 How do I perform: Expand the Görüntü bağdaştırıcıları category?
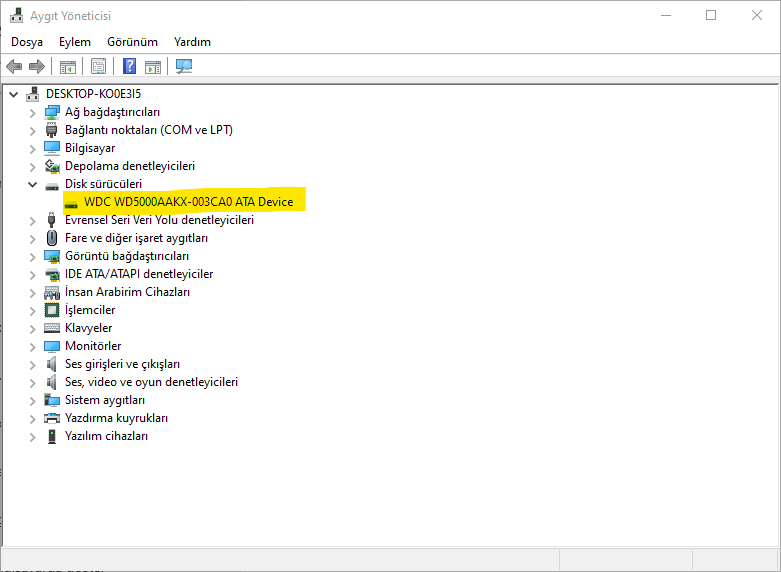[32, 257]
